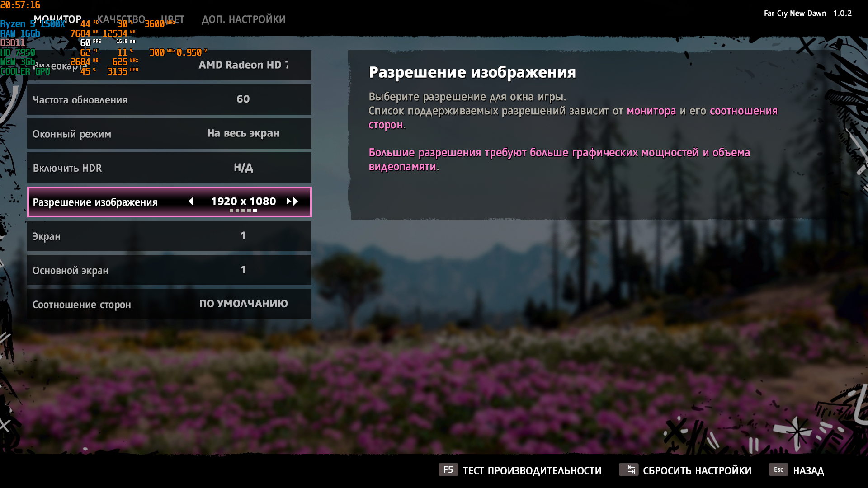
Task: Switch to the КАЧЕСТВО tab
Action: (x=121, y=19)
